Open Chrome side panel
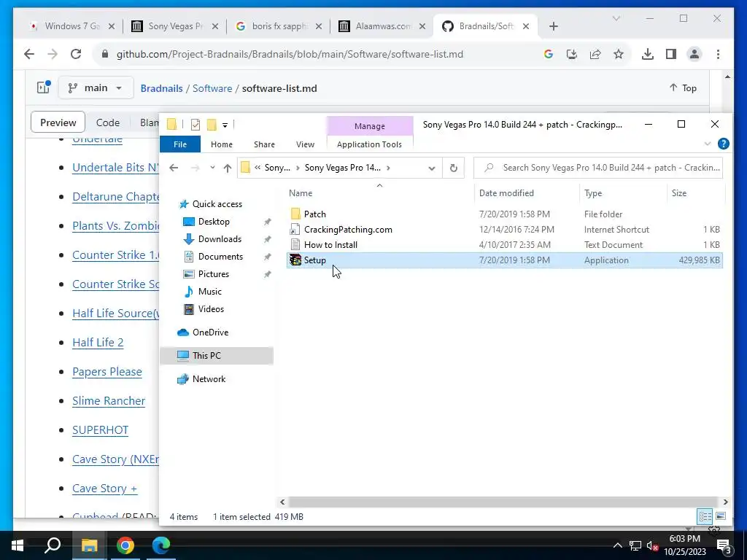 pyautogui.click(x=671, y=54)
